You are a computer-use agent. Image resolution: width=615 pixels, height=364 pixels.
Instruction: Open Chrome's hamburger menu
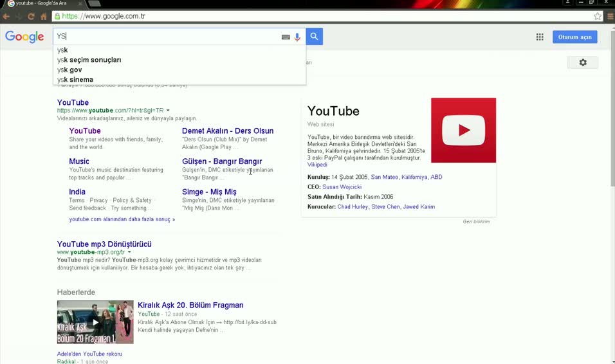pyautogui.click(x=610, y=16)
